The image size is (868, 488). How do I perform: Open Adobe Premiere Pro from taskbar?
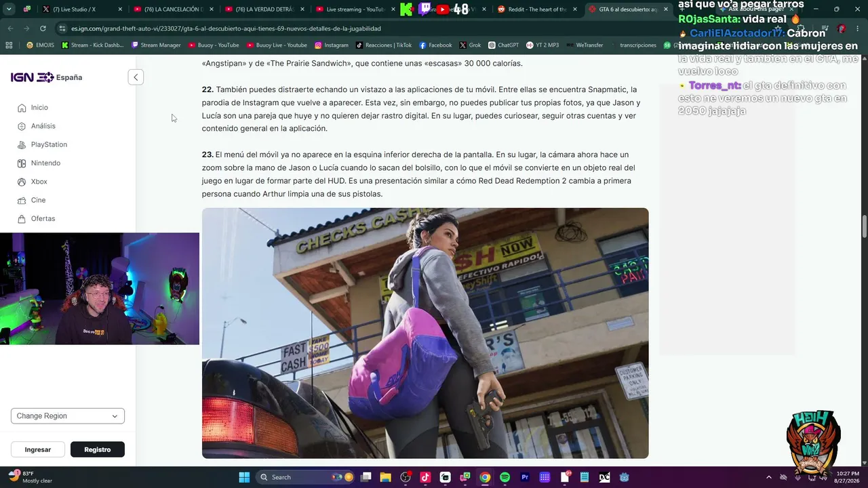click(525, 477)
